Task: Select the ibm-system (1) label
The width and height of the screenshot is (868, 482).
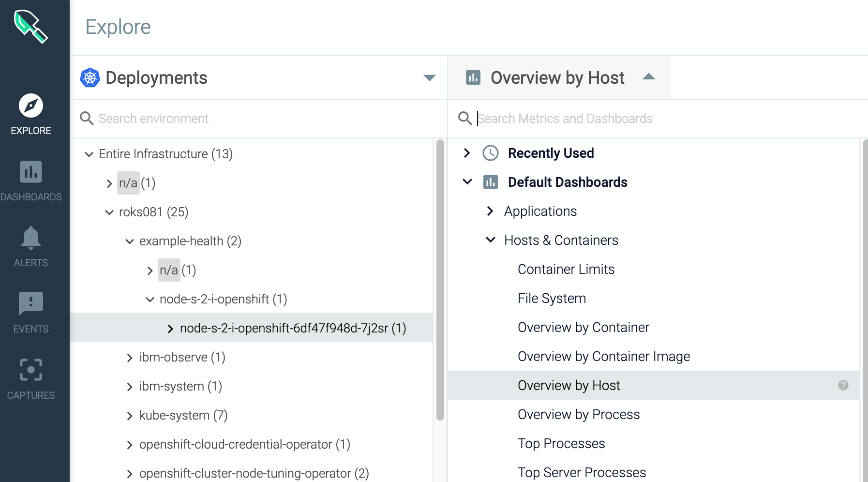Action: 180,386
